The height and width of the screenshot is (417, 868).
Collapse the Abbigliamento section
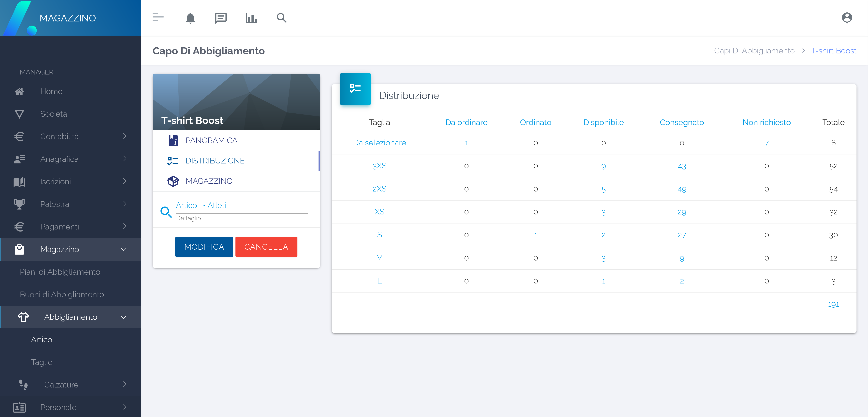coord(124,317)
